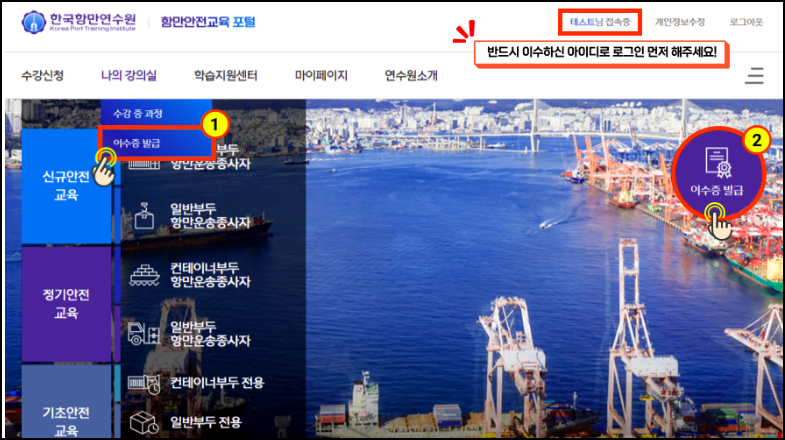Open the 컨테이너부두 전용 course

[x=217, y=383]
